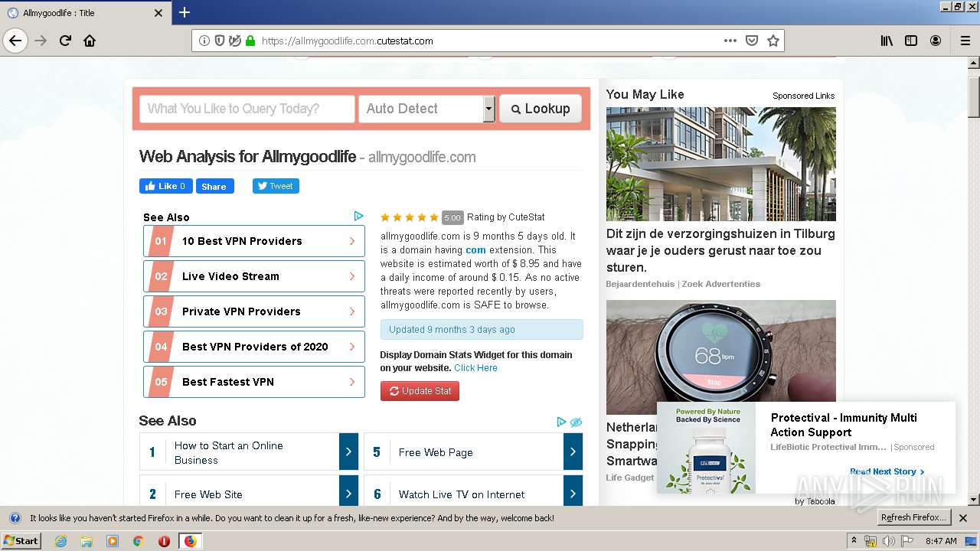Open the Library icon
Image resolution: width=980 pixels, height=551 pixels.
point(887,41)
